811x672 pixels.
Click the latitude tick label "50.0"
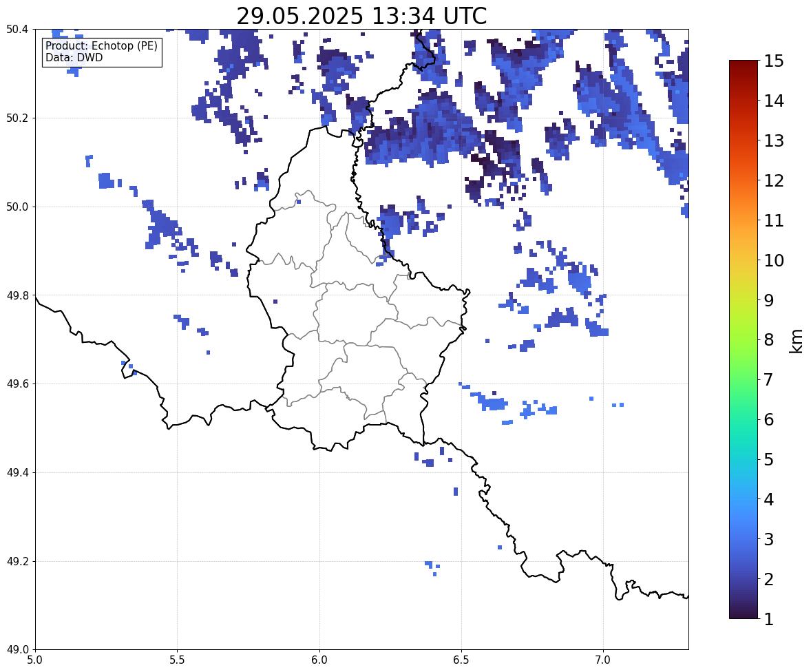click(17, 207)
